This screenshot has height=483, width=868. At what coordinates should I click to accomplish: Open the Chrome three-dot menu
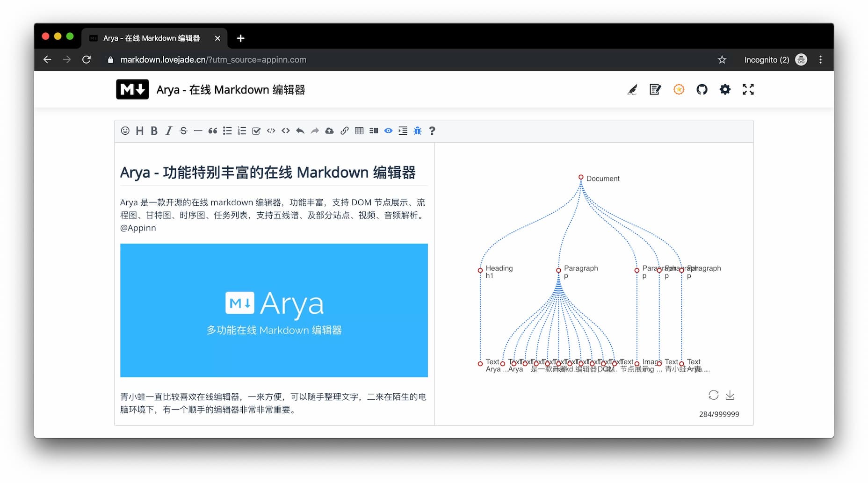820,59
